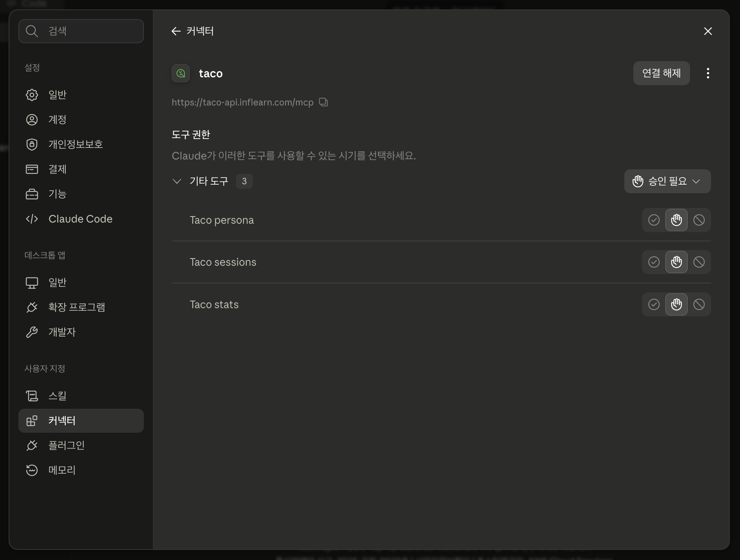This screenshot has height=560, width=740.
Task: Open the 개발자 settings page
Action: [81, 332]
